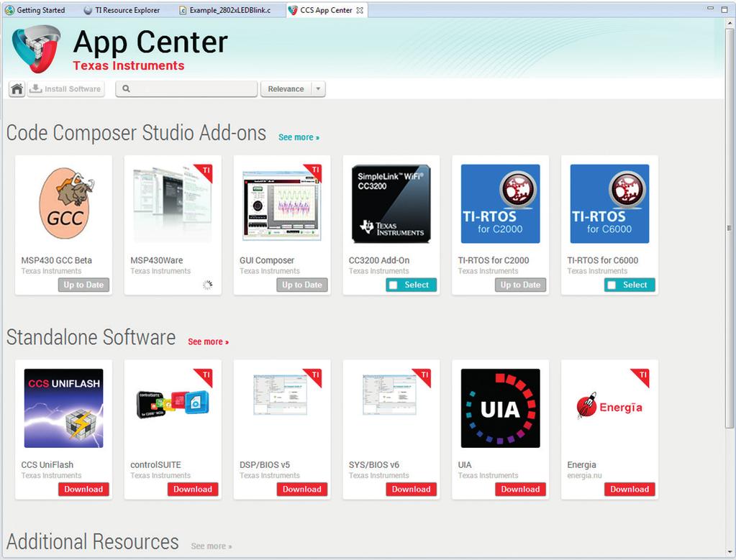This screenshot has width=736, height=560.
Task: Download DSP/BIOS v5
Action: point(302,489)
